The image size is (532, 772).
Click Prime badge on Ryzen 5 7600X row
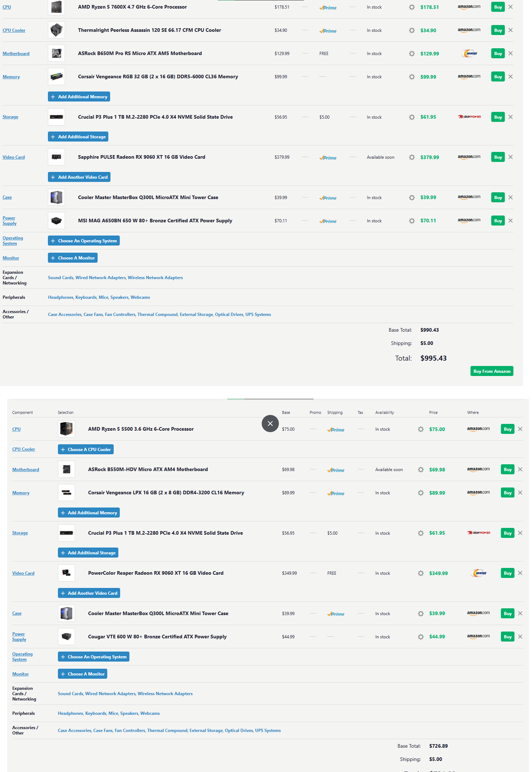pyautogui.click(x=328, y=8)
